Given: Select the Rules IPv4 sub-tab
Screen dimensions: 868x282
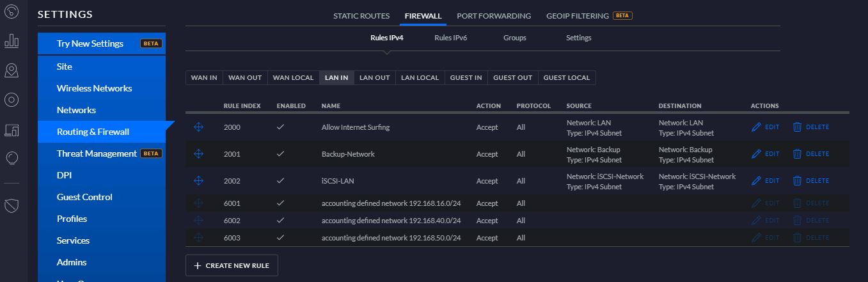Looking at the screenshot, I should 387,38.
